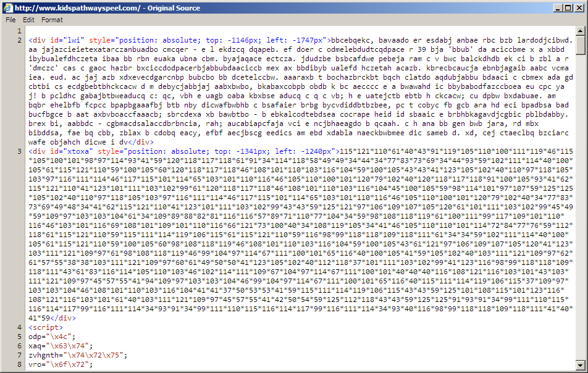This screenshot has width=588, height=373.
Task: Open the Format menu
Action: coord(52,20)
